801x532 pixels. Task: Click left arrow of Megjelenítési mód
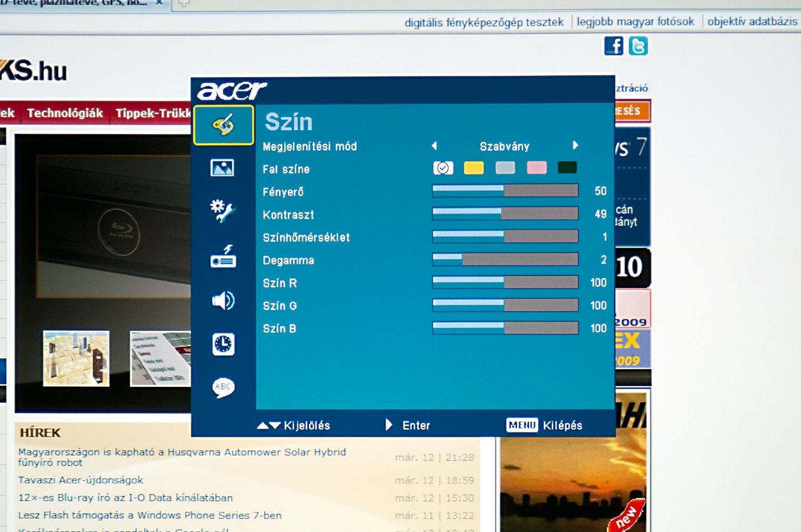click(434, 146)
